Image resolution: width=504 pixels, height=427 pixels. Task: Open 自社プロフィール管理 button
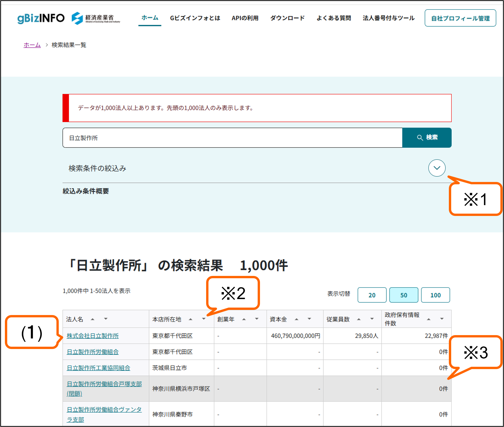[460, 18]
